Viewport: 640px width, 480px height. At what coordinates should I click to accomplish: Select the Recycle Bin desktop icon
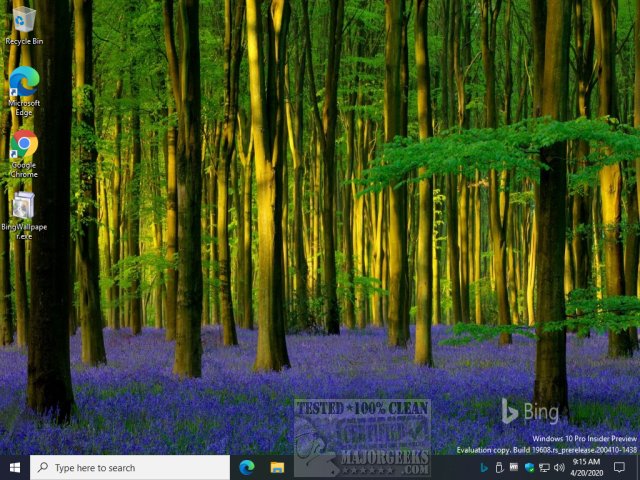pos(24,26)
